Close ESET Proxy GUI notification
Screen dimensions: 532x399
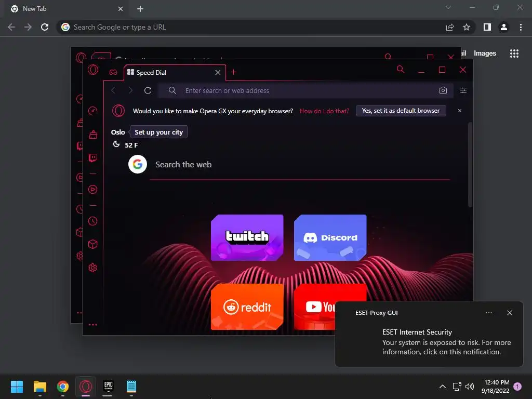point(509,313)
